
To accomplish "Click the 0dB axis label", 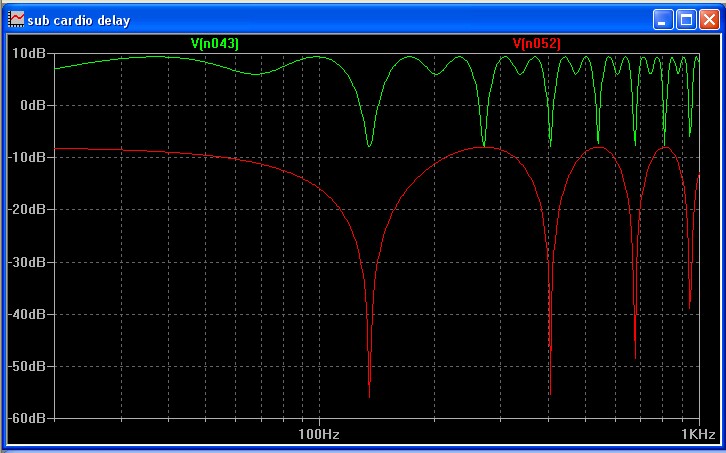I will [33, 106].
